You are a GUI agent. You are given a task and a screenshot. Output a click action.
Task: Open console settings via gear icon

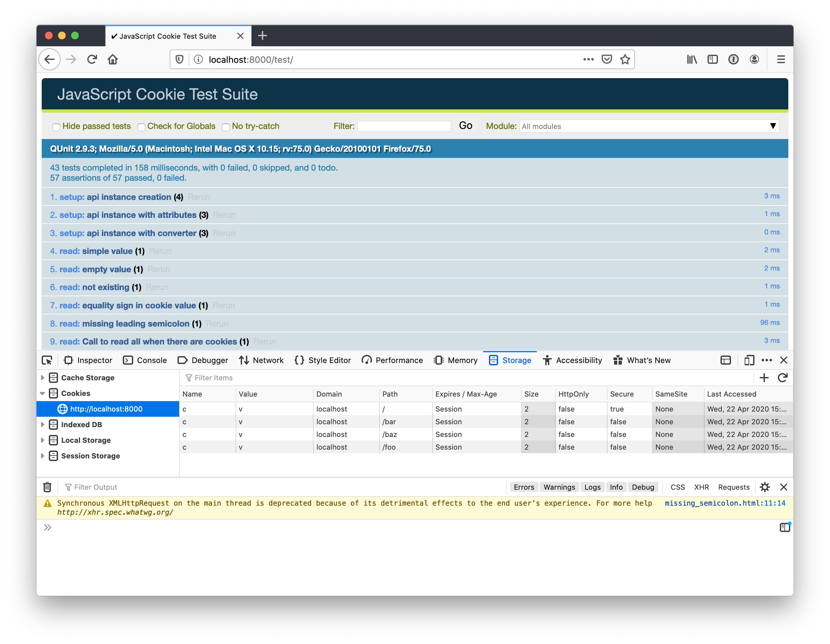coord(765,487)
